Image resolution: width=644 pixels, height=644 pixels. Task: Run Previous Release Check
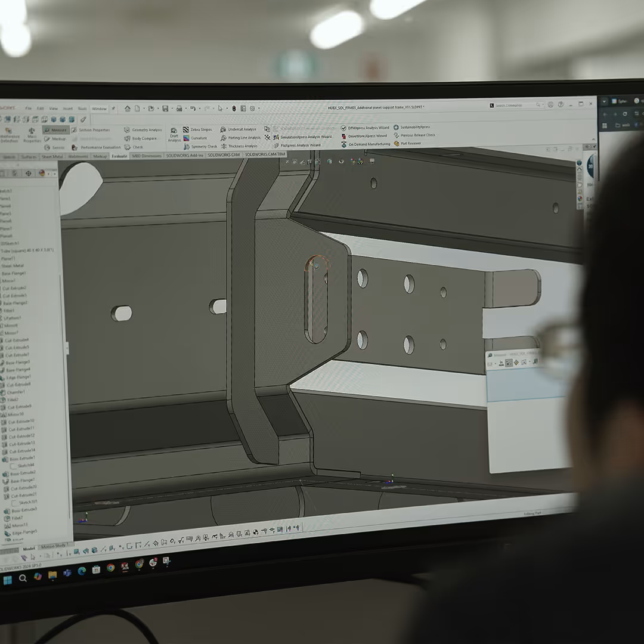pos(414,135)
